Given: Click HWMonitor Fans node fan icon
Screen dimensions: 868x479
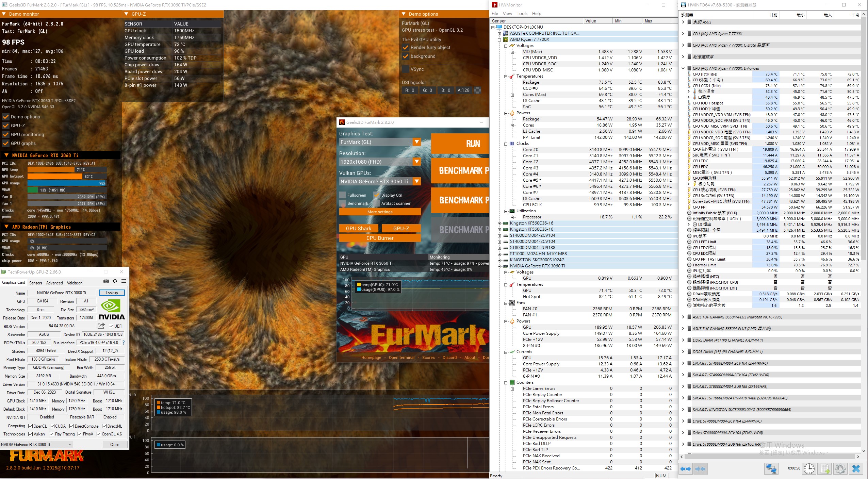Looking at the screenshot, I should (512, 303).
